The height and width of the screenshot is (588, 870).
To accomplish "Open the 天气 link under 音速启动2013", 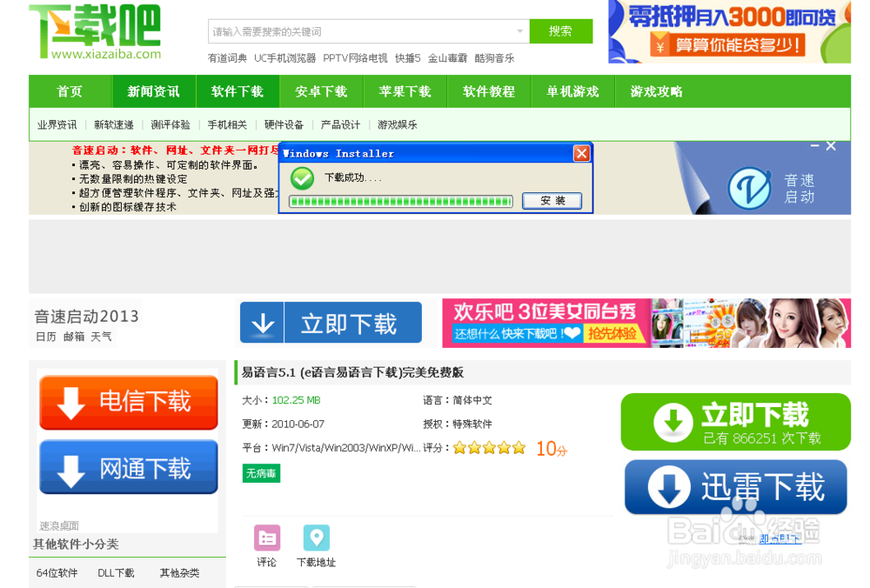I will (102, 337).
